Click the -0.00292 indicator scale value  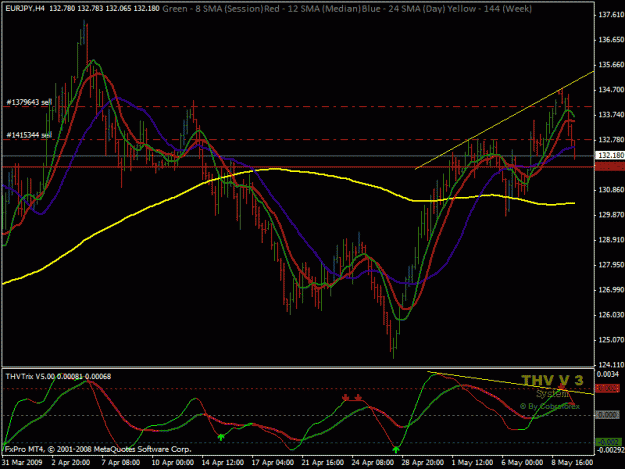pyautogui.click(x=610, y=450)
